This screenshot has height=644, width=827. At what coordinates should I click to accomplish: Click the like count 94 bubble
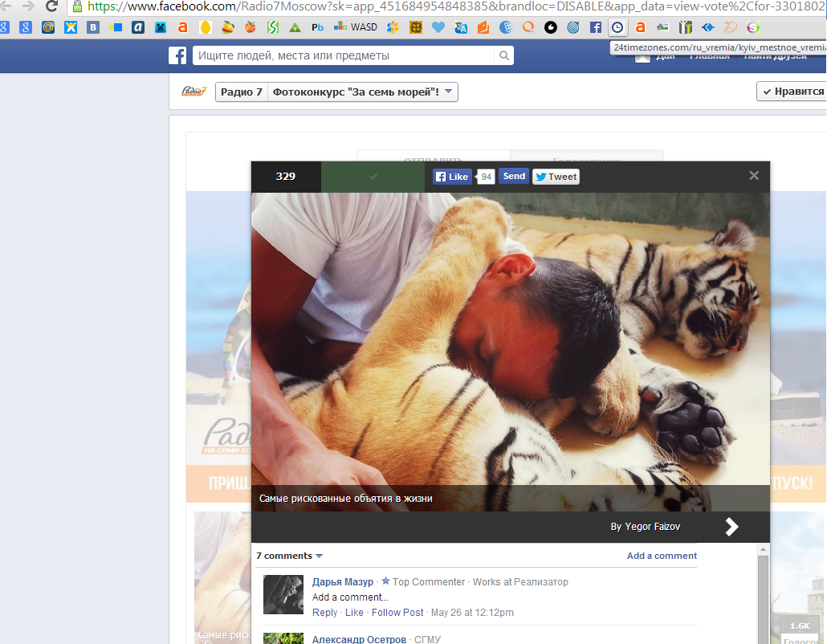point(486,177)
